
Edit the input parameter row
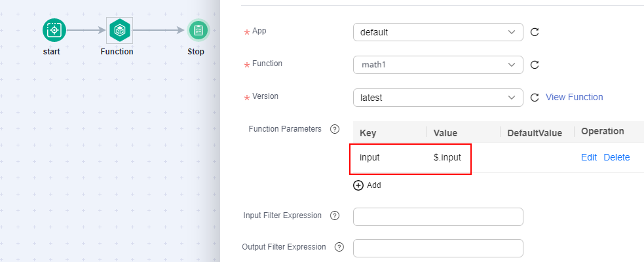coord(588,157)
